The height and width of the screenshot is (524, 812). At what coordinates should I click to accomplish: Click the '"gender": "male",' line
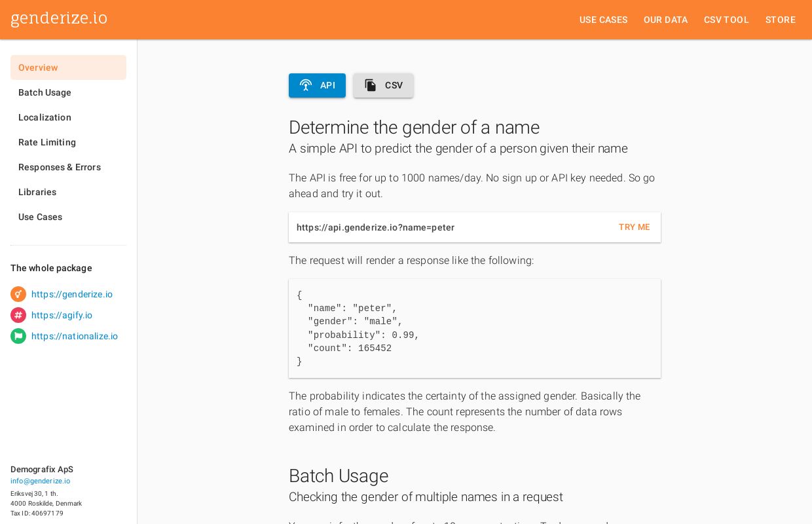click(355, 322)
